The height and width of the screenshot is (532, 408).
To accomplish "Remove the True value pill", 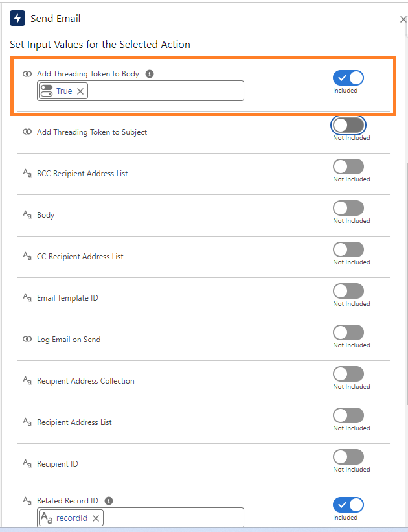I will click(x=80, y=91).
